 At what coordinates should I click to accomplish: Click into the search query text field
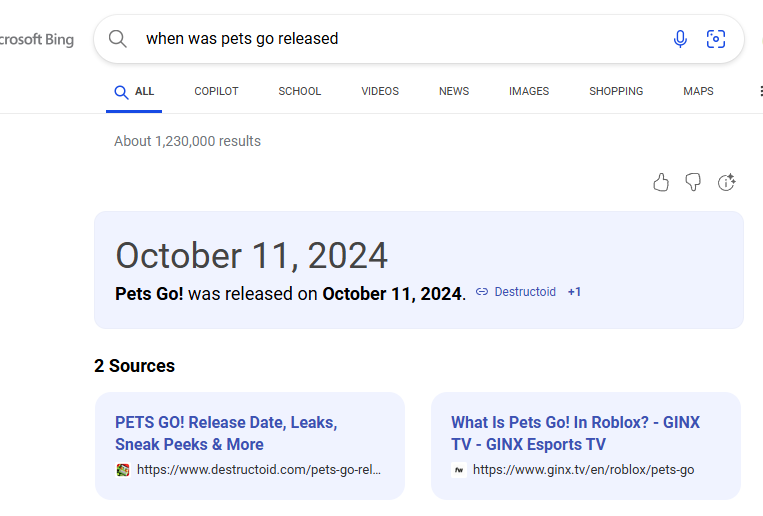click(x=400, y=39)
